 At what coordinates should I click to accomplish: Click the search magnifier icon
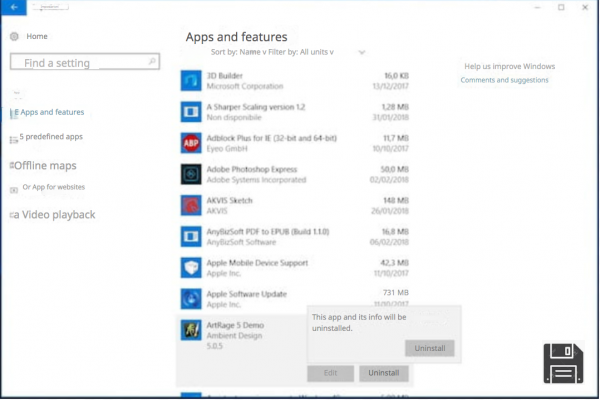(x=152, y=61)
